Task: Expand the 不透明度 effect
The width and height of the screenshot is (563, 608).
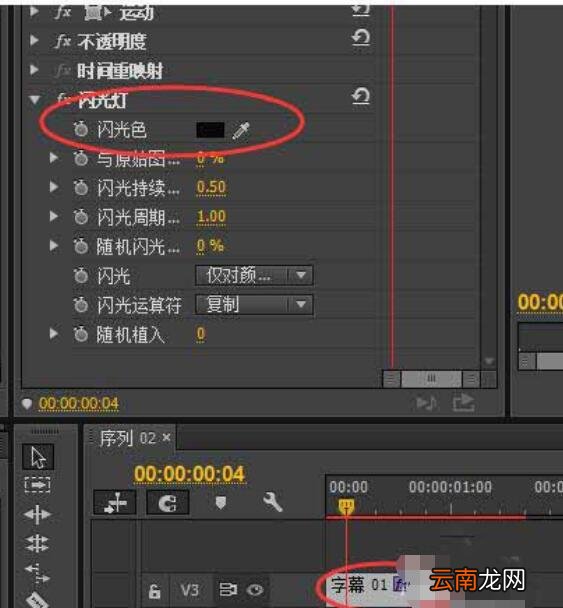Action: [34, 40]
